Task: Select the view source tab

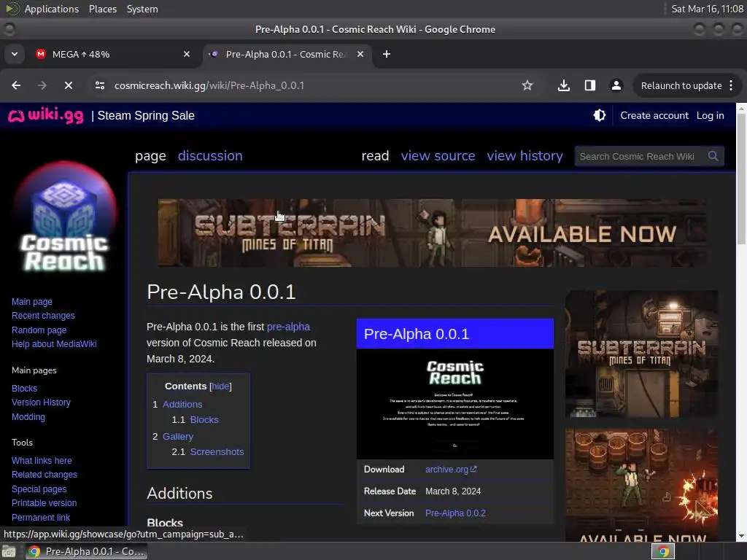Action: tap(438, 156)
